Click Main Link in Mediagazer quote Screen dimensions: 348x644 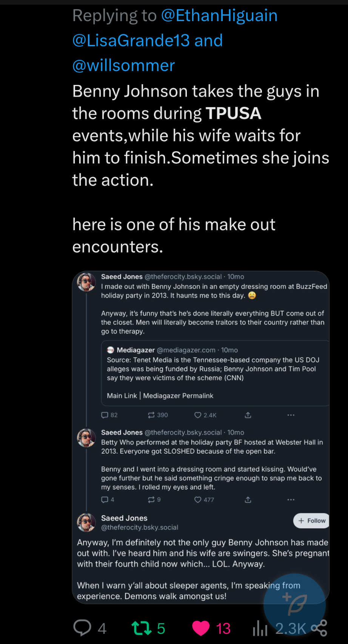point(122,396)
